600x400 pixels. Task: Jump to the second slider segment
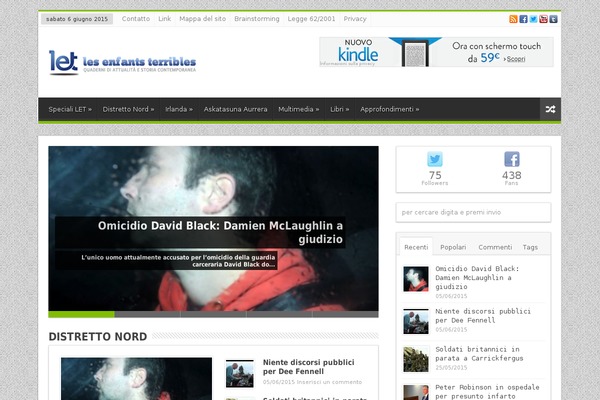coord(147,314)
